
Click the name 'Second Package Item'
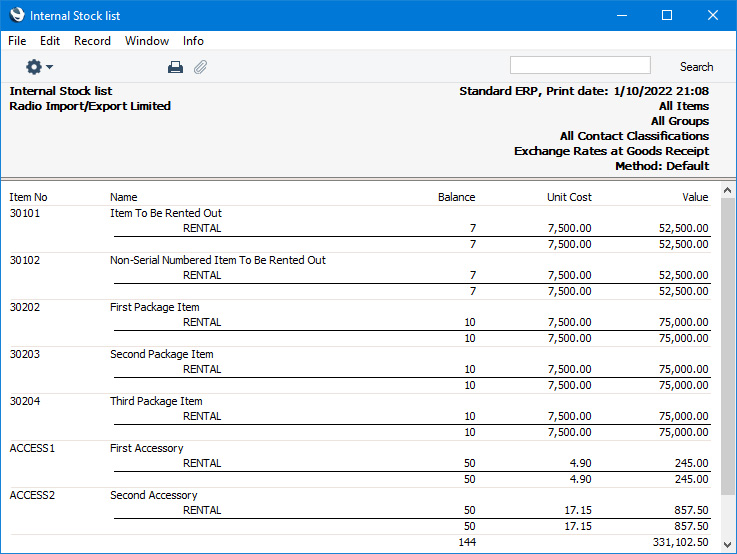[x=162, y=354]
